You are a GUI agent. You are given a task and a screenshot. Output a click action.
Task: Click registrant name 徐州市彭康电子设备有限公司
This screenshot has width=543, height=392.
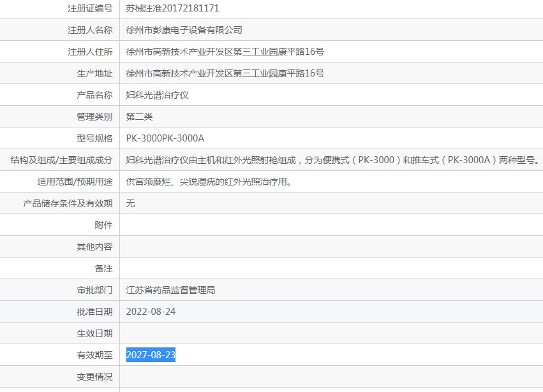pyautogui.click(x=184, y=30)
